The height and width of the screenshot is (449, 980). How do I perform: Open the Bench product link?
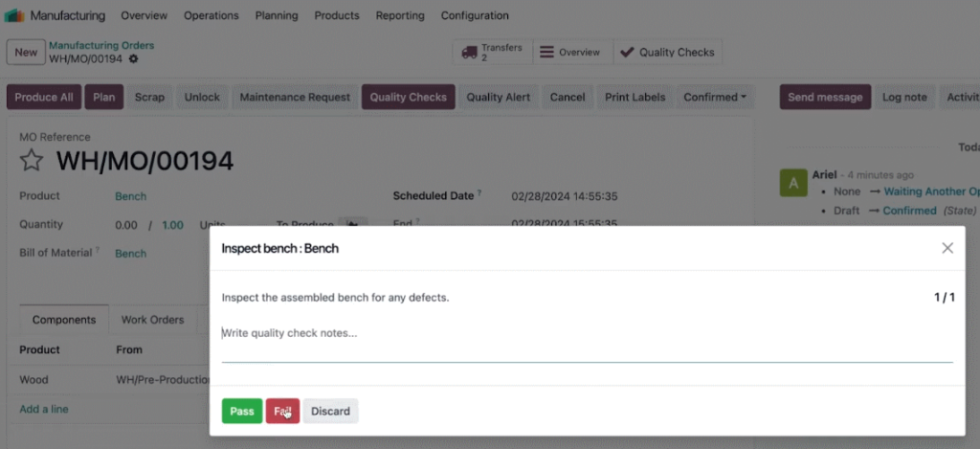130,196
